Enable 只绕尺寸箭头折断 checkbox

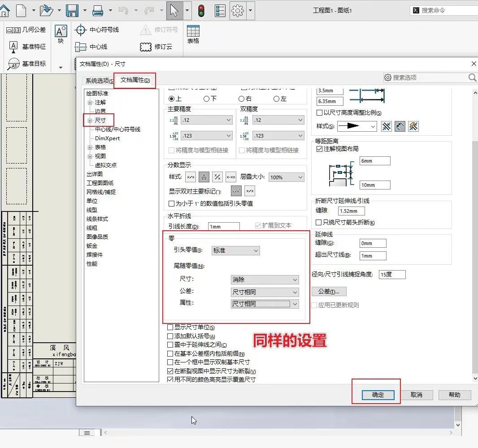[x=318, y=222]
